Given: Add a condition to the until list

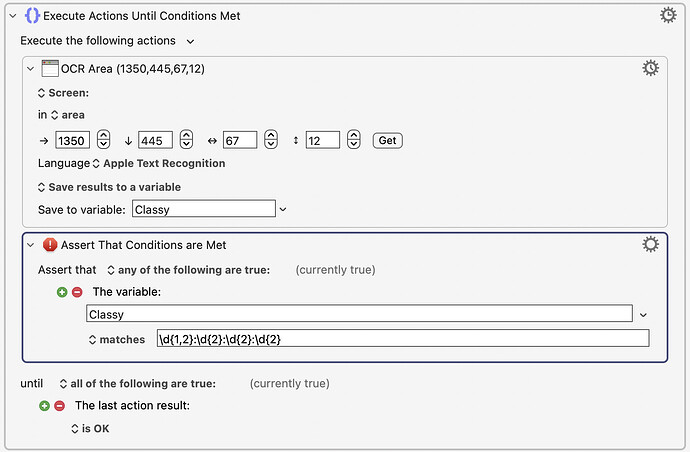Looking at the screenshot, I should [44, 405].
